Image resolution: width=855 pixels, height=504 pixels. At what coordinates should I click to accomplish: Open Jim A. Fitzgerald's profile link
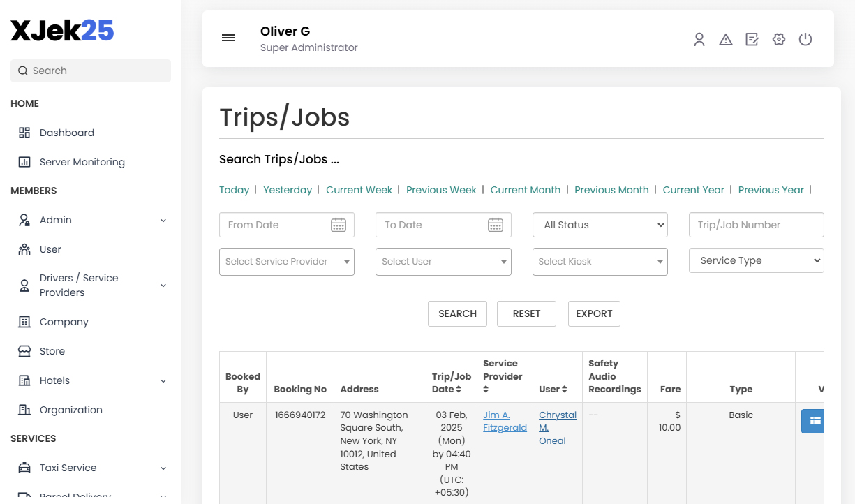(x=504, y=420)
